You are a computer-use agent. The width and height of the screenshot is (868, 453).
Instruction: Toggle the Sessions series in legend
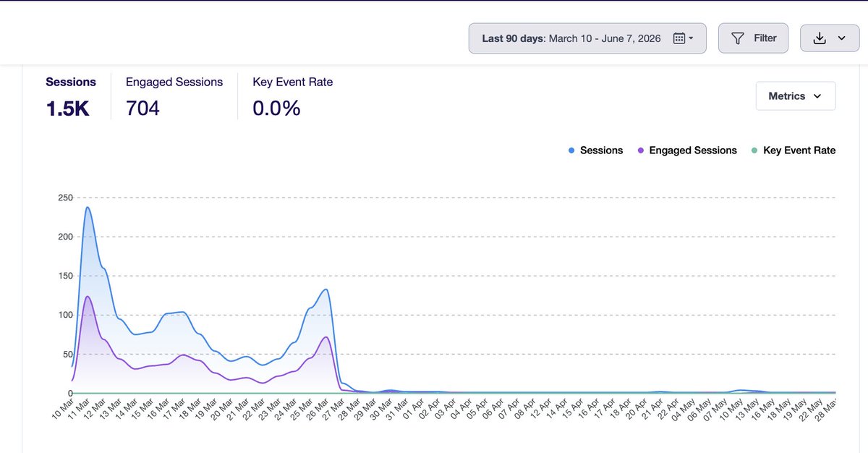coord(595,151)
